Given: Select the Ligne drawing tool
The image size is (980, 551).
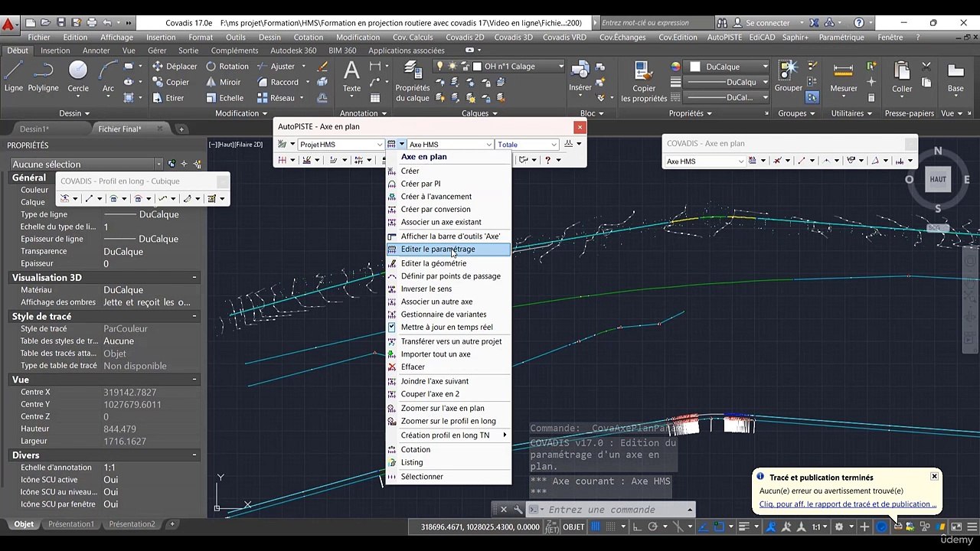Looking at the screenshot, I should tap(14, 77).
